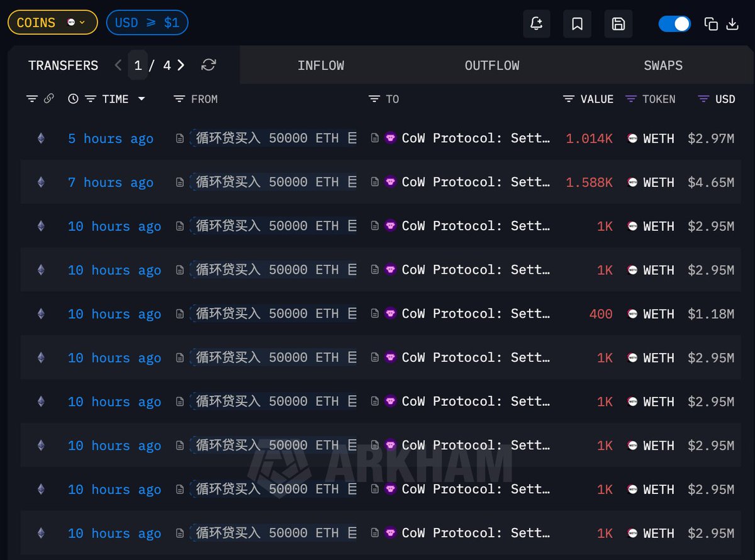This screenshot has height=560, width=755.
Task: Open the FROM column filter
Action: click(x=179, y=99)
